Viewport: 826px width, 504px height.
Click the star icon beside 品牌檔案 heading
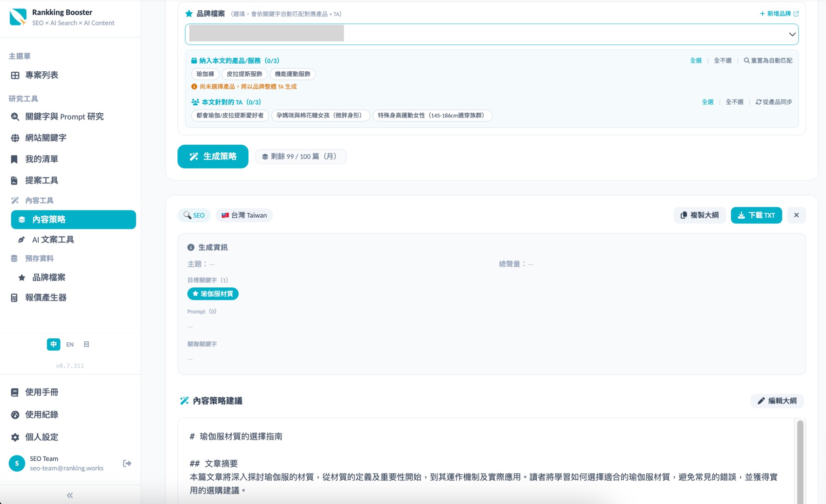(189, 14)
